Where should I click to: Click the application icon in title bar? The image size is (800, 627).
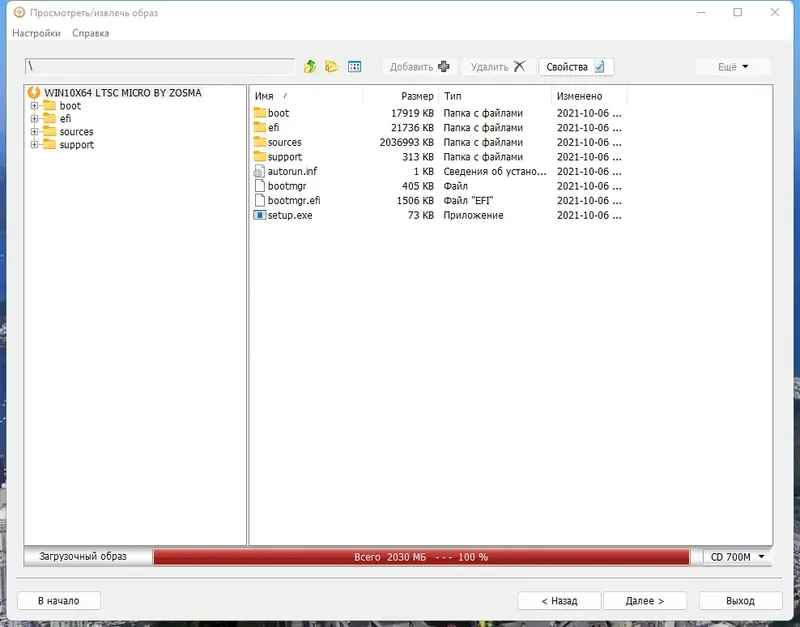pyautogui.click(x=19, y=12)
